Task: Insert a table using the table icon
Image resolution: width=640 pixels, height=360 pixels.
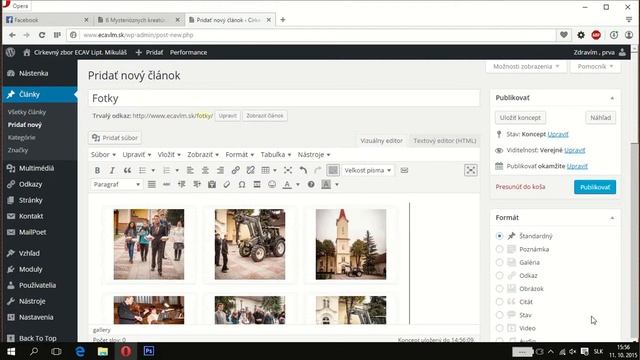Action: pyautogui.click(x=265, y=170)
